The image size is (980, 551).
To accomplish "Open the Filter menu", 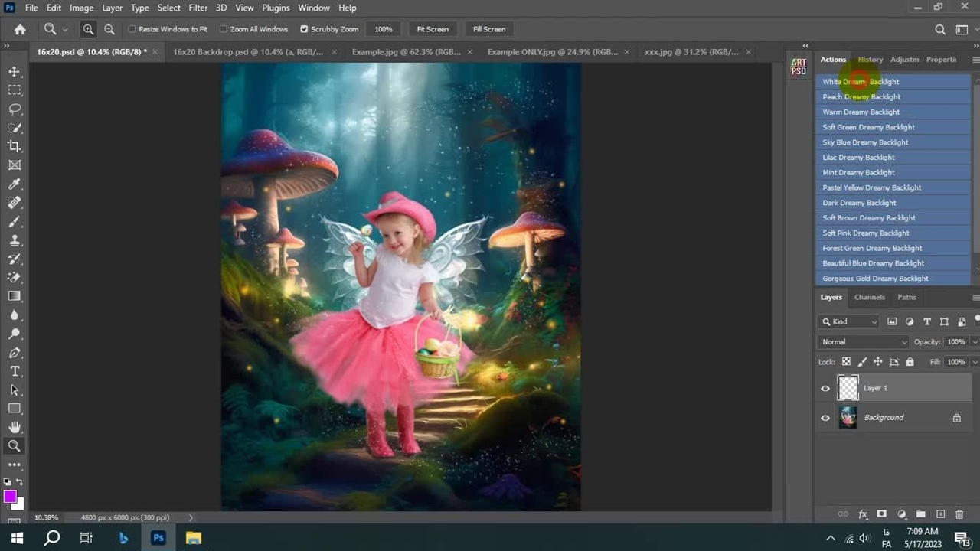I will click(198, 8).
